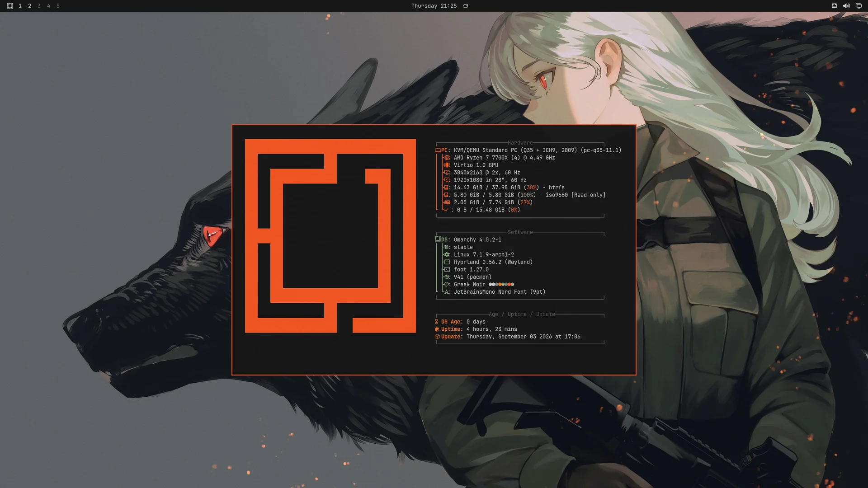Switch to workspace 4

tap(48, 6)
